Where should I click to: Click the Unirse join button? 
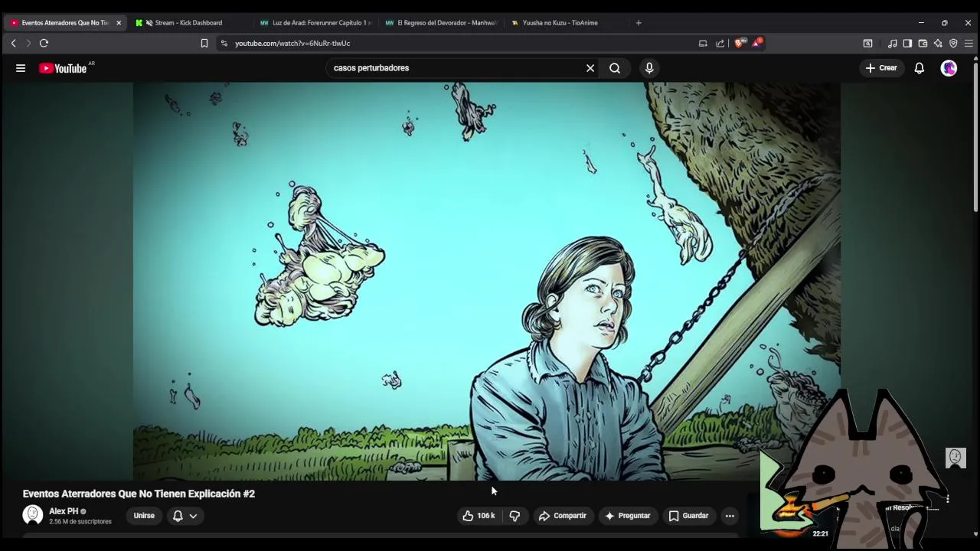tap(144, 516)
